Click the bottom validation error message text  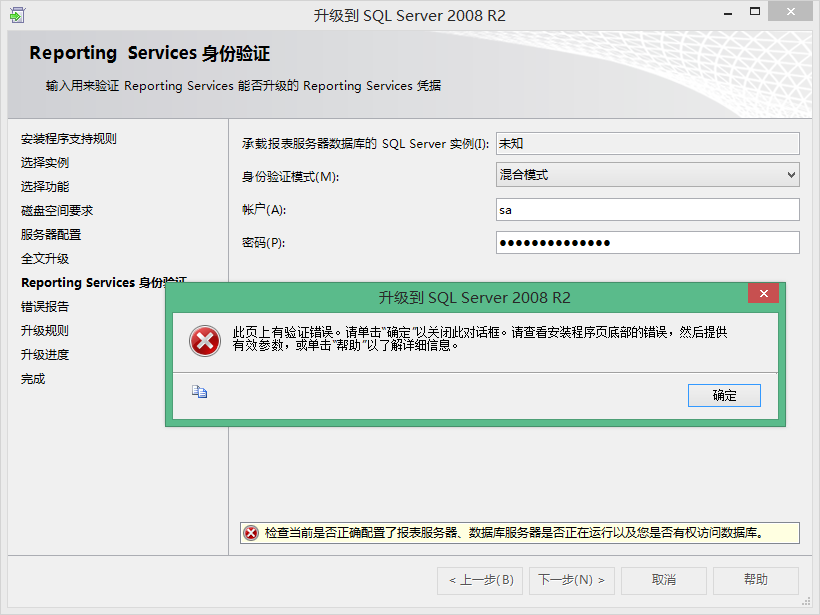[x=514, y=533]
